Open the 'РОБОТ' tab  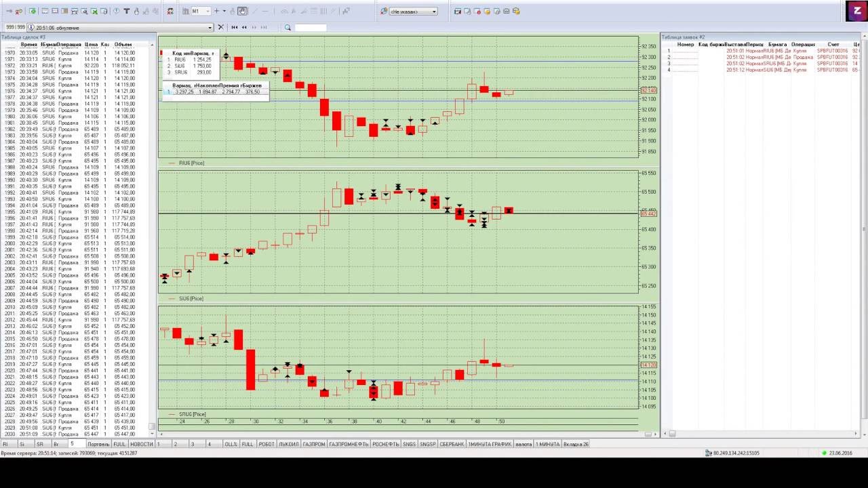[x=267, y=444]
